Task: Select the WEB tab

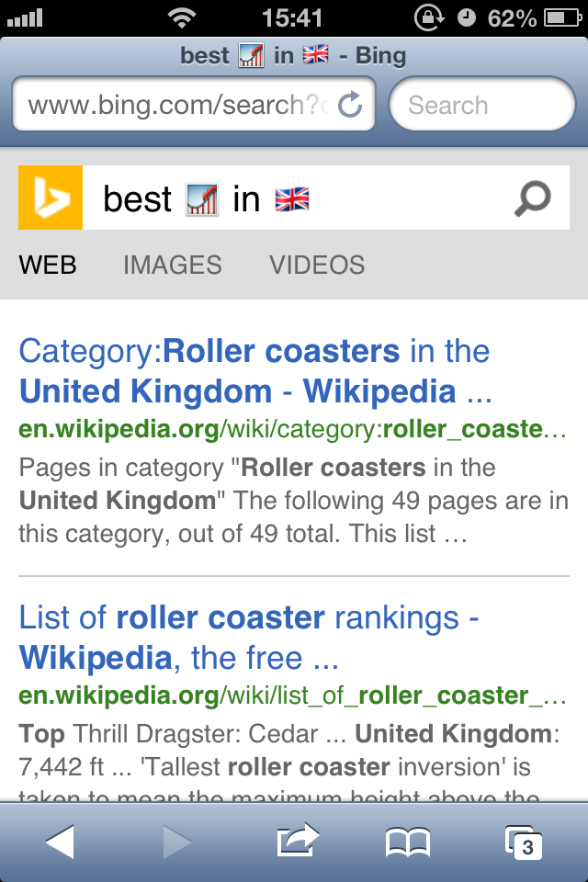Action: [48, 266]
